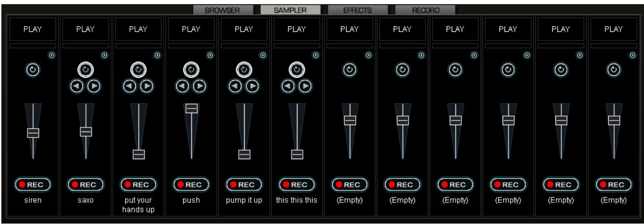Record into the push slot

click(191, 184)
